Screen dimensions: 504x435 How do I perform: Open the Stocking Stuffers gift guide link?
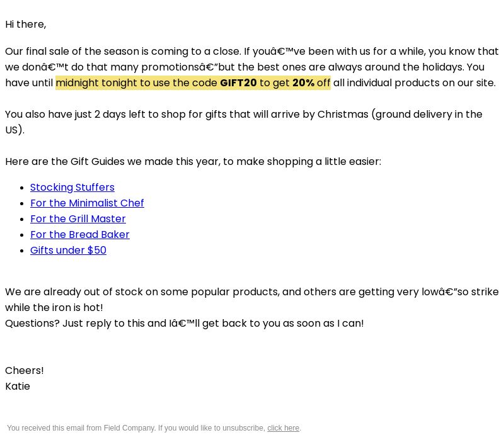point(72,188)
